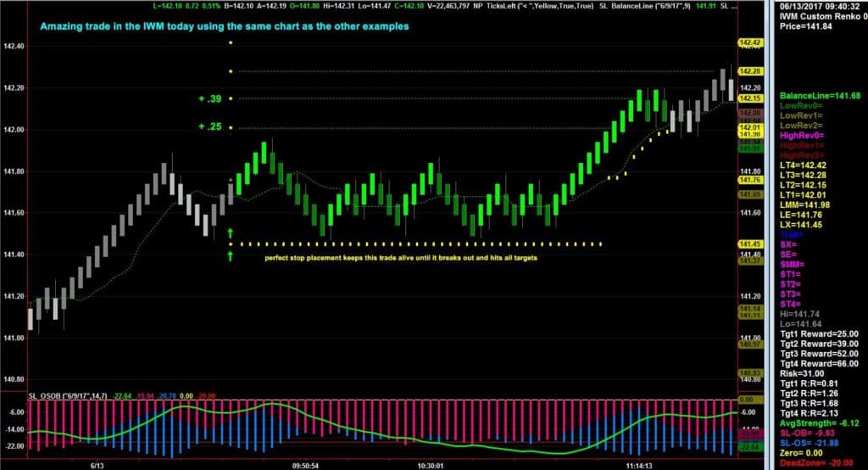Click the 142.40 price axis label
Image resolution: width=868 pixels, height=470 pixels.
pyautogui.click(x=14, y=46)
